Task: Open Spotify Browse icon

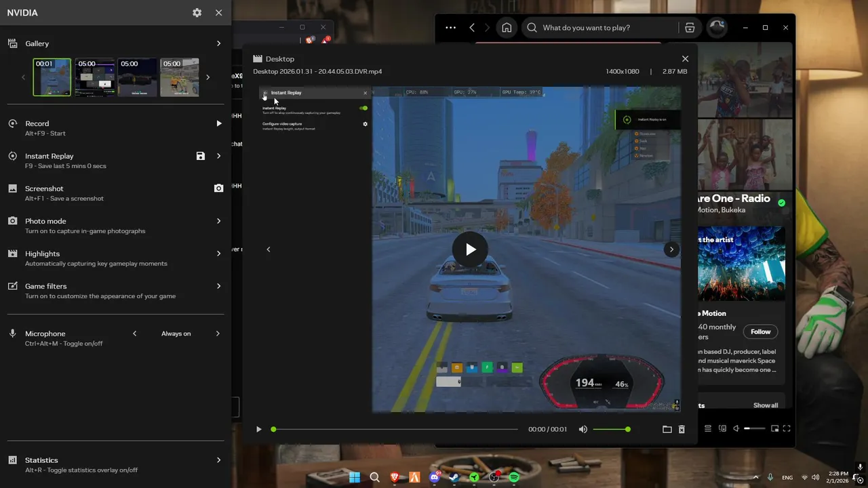Action: tap(690, 28)
